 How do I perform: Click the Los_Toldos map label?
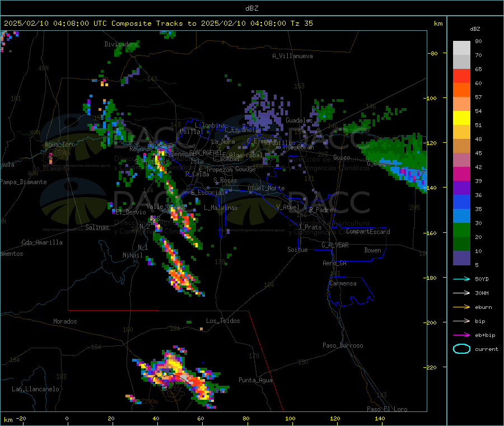tap(223, 321)
